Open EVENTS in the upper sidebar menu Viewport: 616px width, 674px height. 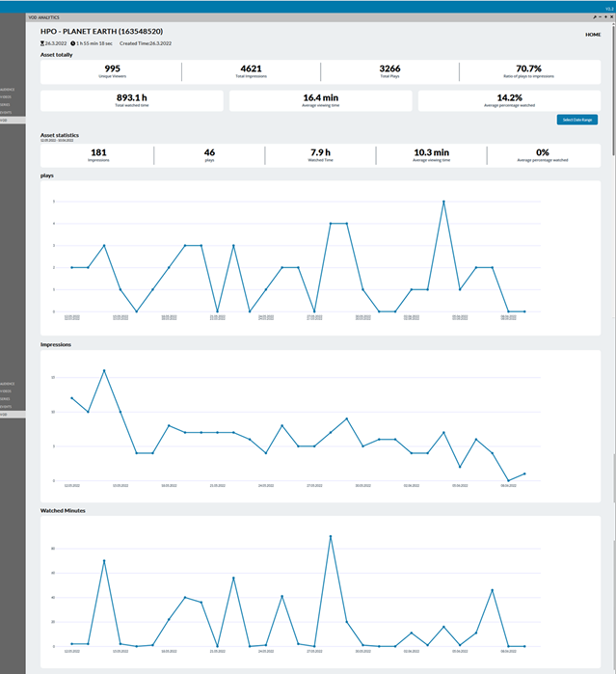pyautogui.click(x=6, y=112)
